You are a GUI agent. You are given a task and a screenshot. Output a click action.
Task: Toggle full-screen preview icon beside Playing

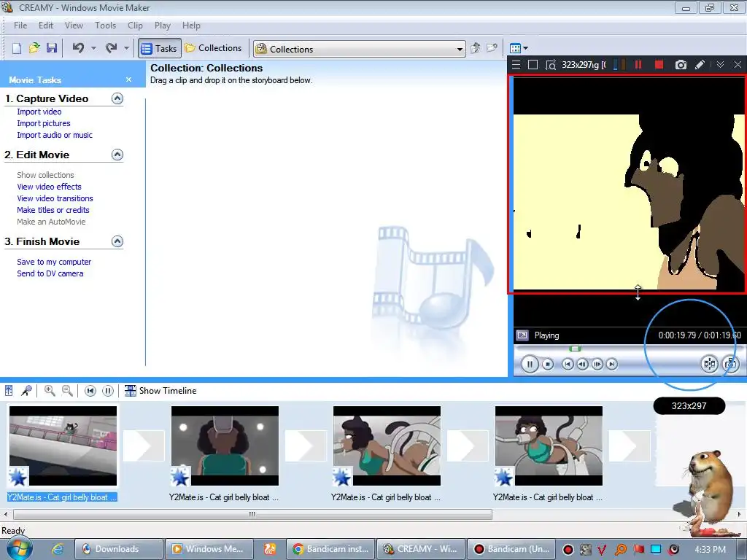[522, 335]
